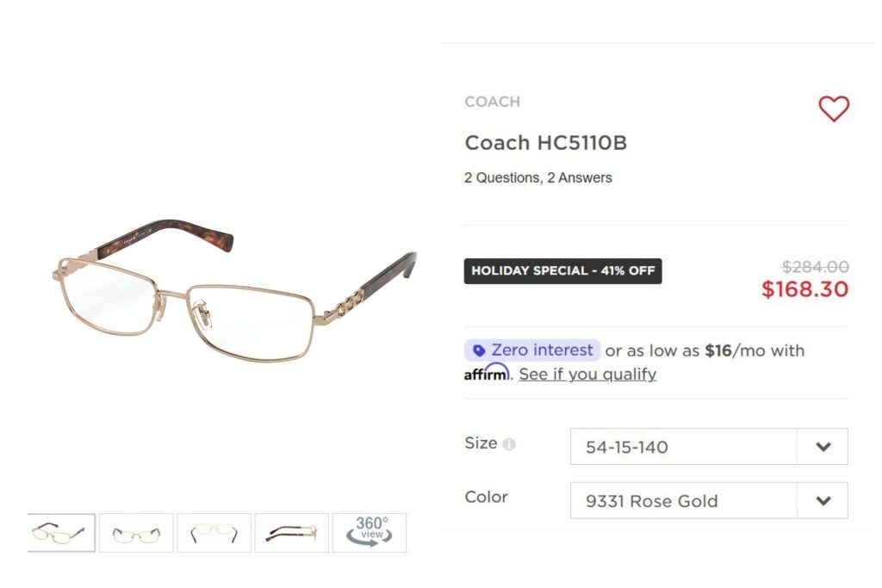Click the Zero interest tag icon
882x588 pixels.
(480, 350)
